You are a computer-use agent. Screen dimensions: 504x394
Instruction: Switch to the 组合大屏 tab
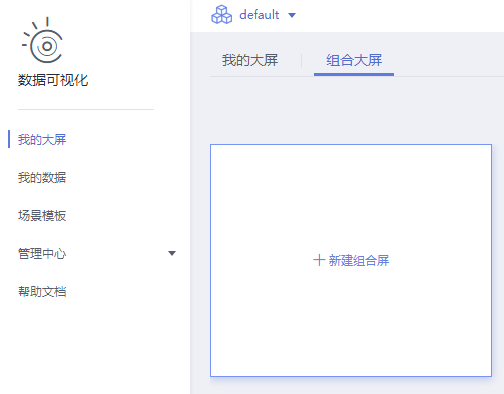point(354,60)
